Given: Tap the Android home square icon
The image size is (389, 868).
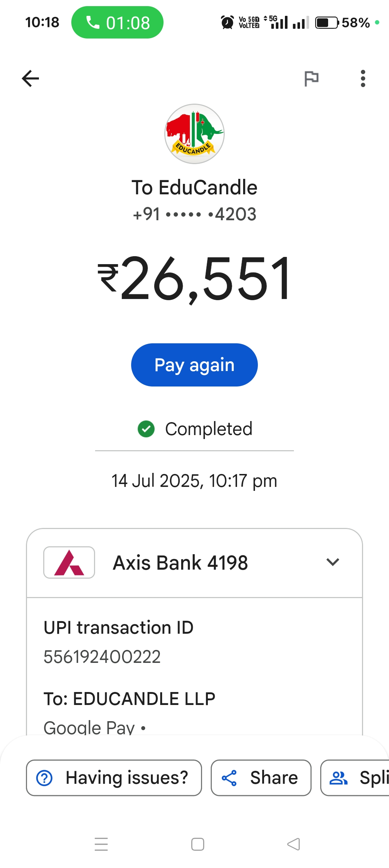Looking at the screenshot, I should pos(198,844).
